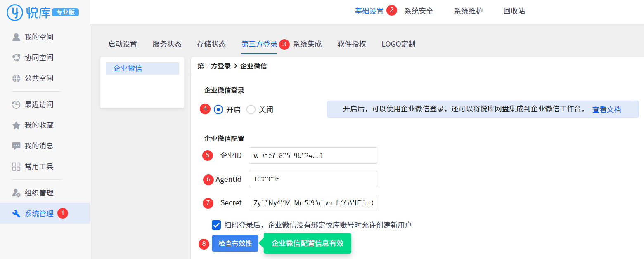Select the 关闭 radio button
Viewport: 644px width, 259px height.
251,110
